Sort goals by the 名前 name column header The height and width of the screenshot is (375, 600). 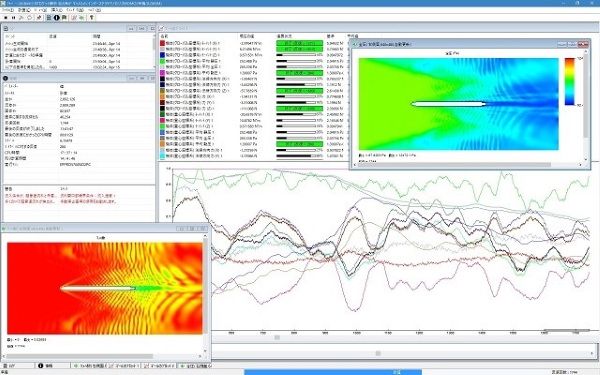pos(165,36)
